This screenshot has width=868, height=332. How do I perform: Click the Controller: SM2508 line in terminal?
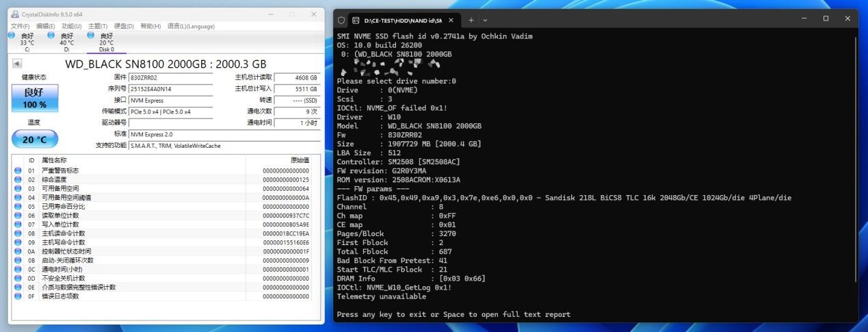point(398,162)
